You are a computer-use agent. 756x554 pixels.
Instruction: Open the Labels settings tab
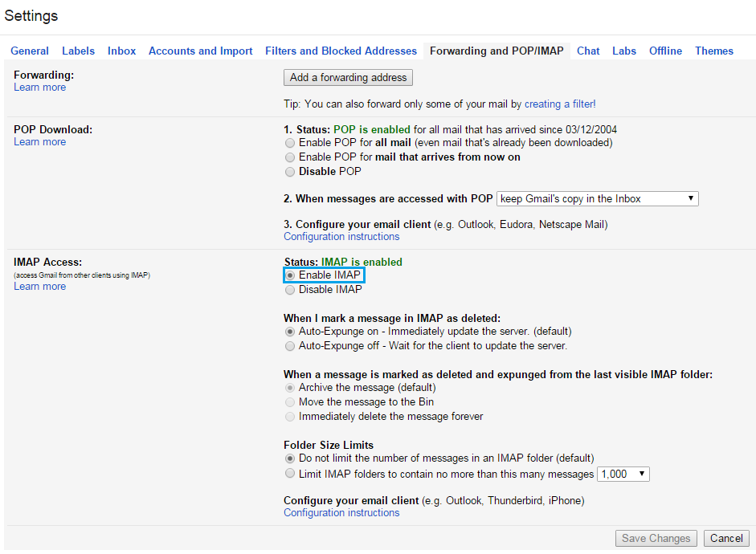78,51
